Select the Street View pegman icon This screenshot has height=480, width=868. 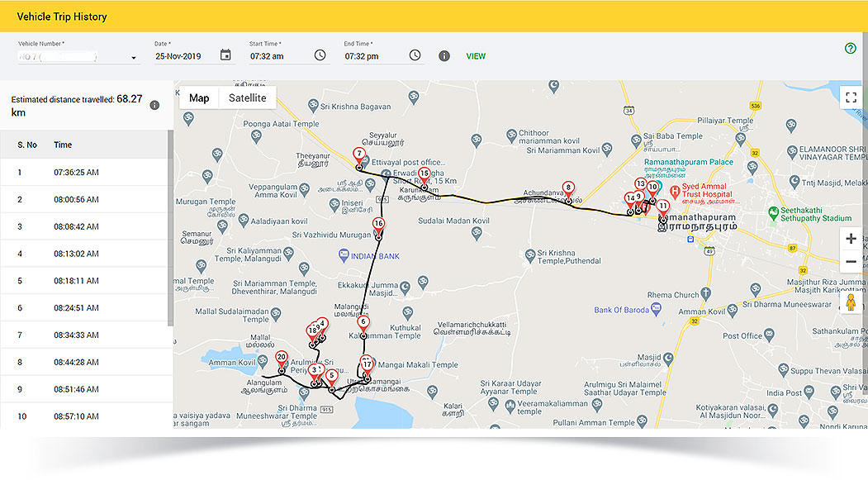851,303
